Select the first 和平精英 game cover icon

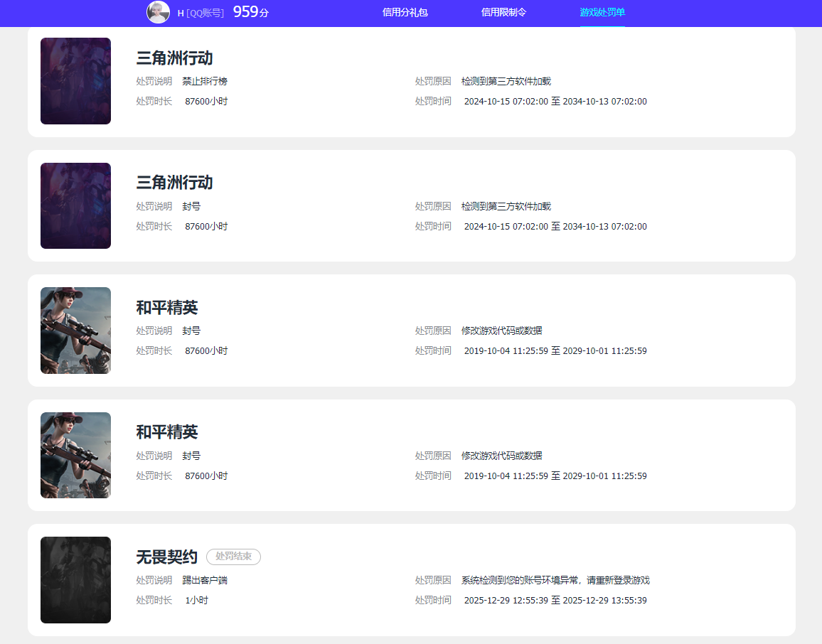point(75,331)
